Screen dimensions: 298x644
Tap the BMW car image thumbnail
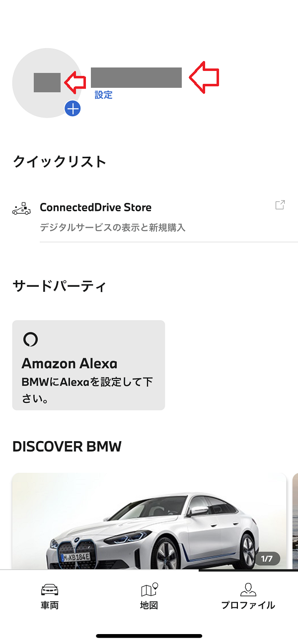pos(149,521)
